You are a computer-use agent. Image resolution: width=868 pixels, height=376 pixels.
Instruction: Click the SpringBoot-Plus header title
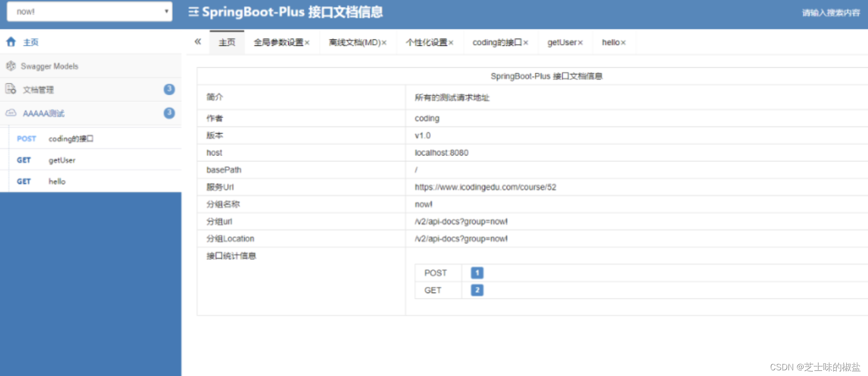(292, 12)
